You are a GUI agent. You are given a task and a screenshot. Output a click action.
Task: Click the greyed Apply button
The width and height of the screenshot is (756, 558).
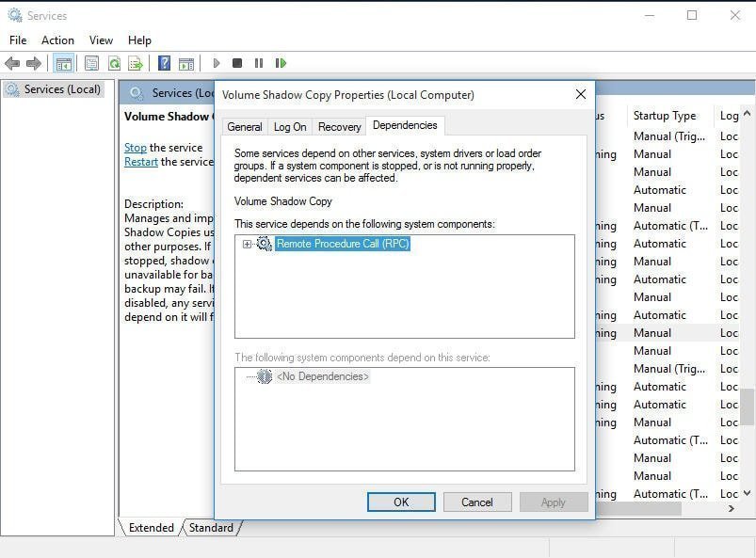click(554, 502)
